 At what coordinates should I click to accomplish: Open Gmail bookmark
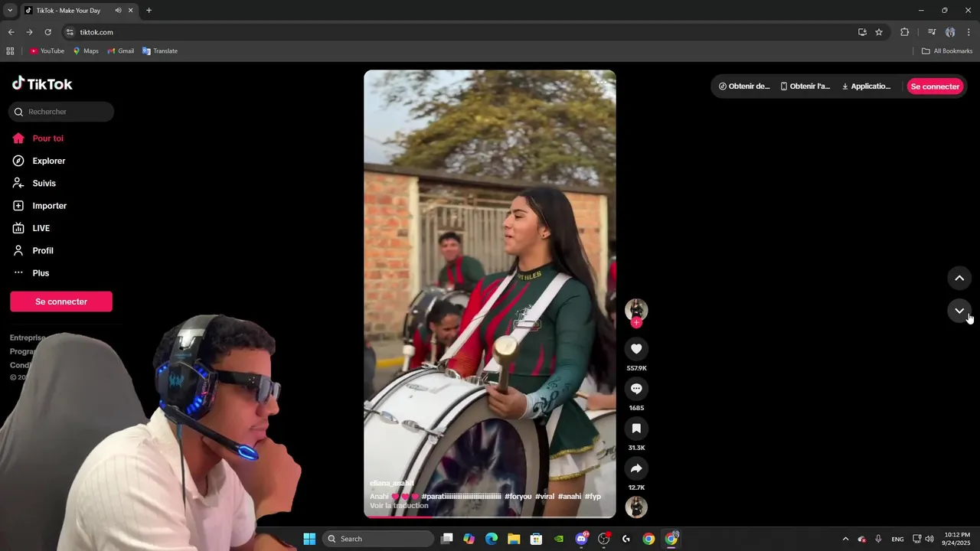[121, 51]
